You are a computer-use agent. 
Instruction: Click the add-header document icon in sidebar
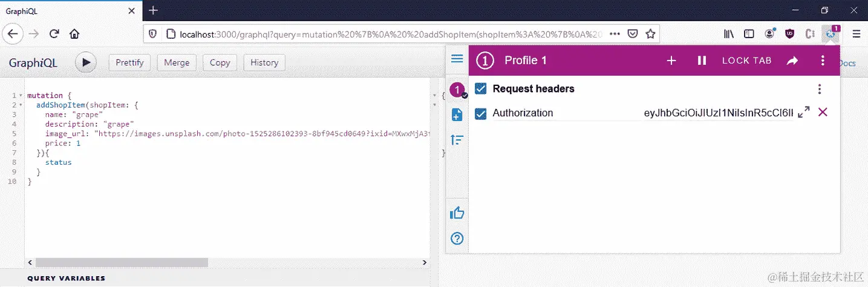(x=457, y=115)
